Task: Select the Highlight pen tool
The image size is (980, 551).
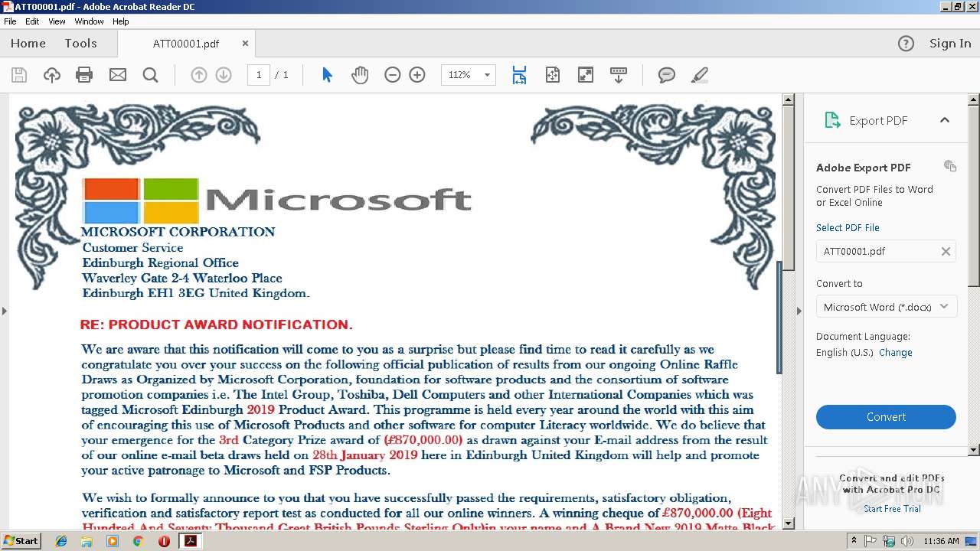Action: pyautogui.click(x=699, y=75)
